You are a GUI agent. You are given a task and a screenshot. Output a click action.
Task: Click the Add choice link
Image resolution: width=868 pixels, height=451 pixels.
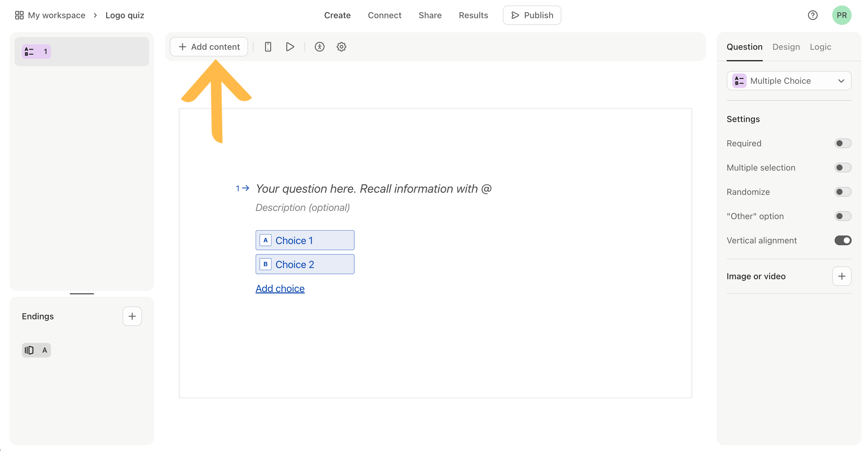pyautogui.click(x=280, y=289)
